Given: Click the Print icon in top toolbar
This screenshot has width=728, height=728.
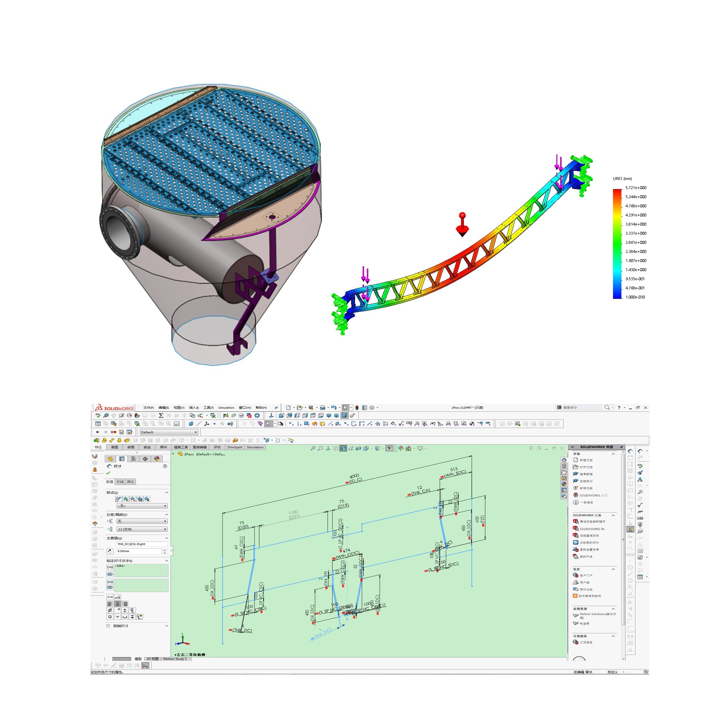Looking at the screenshot, I should (x=322, y=408).
